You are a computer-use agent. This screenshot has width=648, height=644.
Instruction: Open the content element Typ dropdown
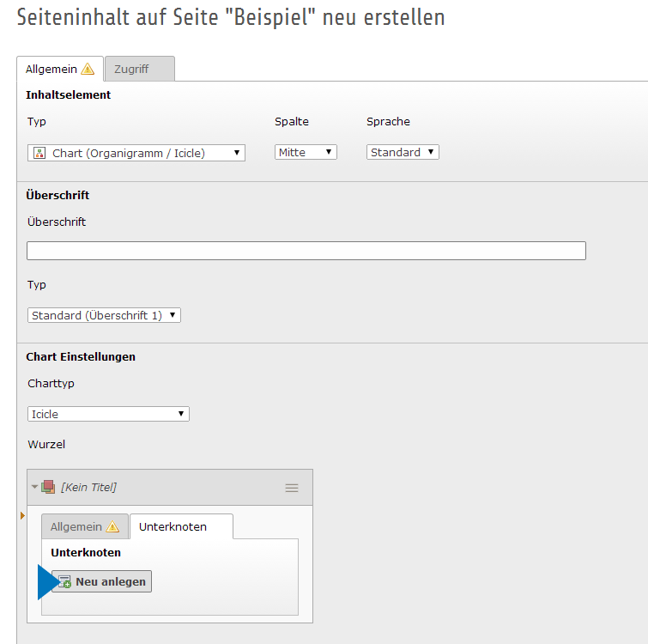136,153
